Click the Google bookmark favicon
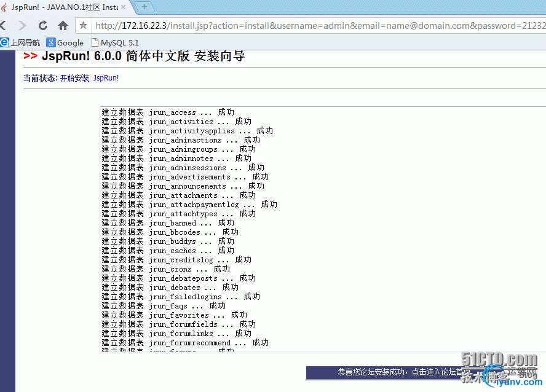Viewport: 546px width, 392px height. tap(51, 42)
